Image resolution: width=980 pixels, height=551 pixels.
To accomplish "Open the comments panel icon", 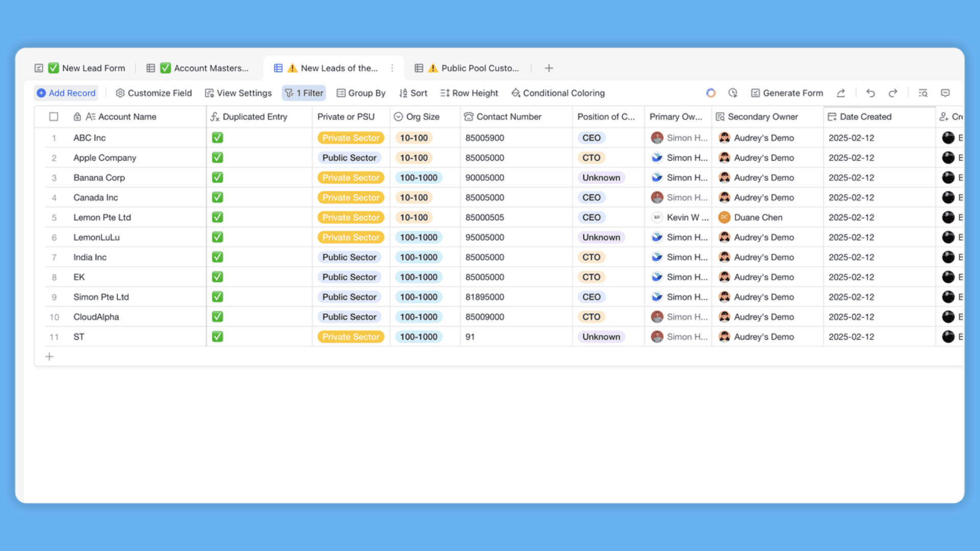I will tap(945, 93).
